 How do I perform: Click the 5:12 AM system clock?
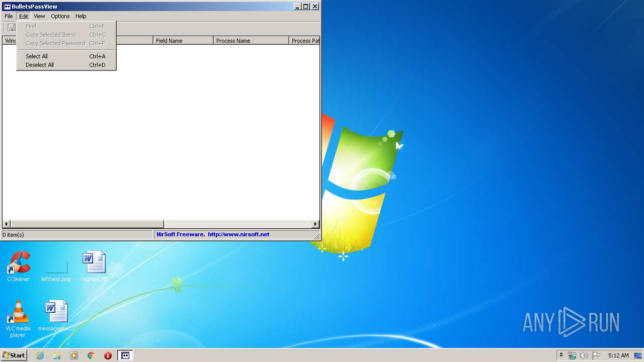click(618, 355)
